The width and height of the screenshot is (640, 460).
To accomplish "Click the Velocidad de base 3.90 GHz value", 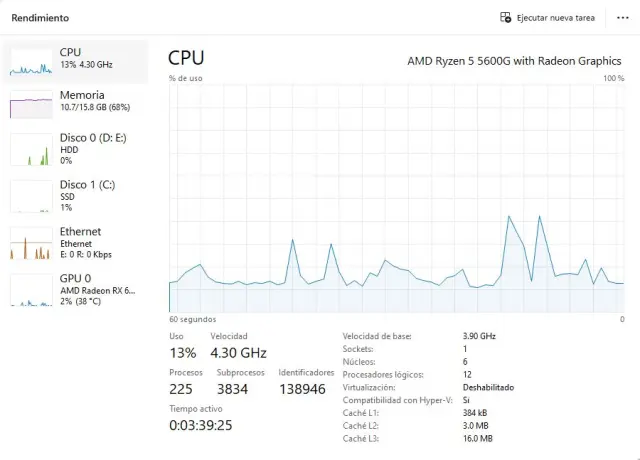I will (x=479, y=336).
